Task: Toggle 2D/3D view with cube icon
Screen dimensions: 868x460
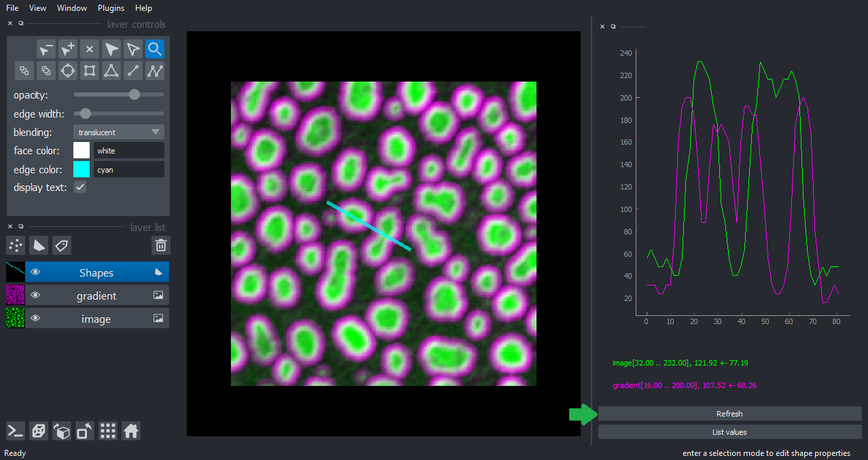Action: [39, 431]
